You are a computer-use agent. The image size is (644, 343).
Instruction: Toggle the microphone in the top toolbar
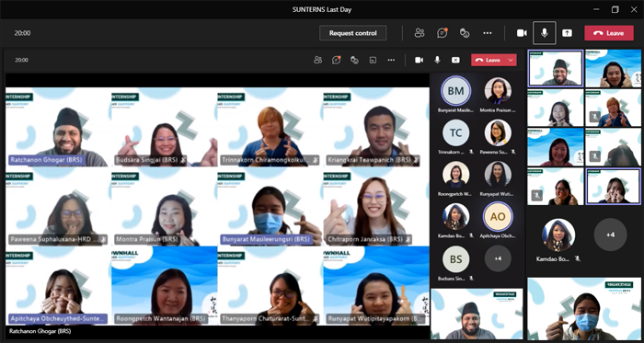click(x=545, y=33)
